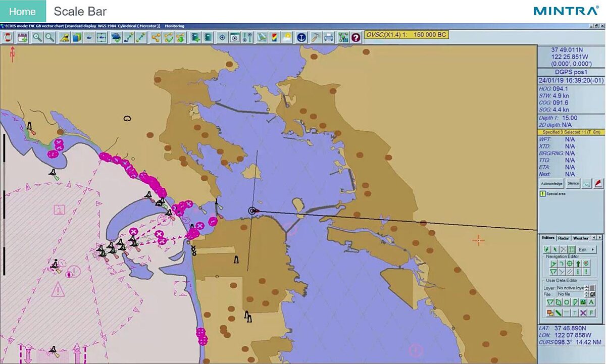Click the Layer 'No active layer' field
606x364 pixels.
(x=571, y=288)
